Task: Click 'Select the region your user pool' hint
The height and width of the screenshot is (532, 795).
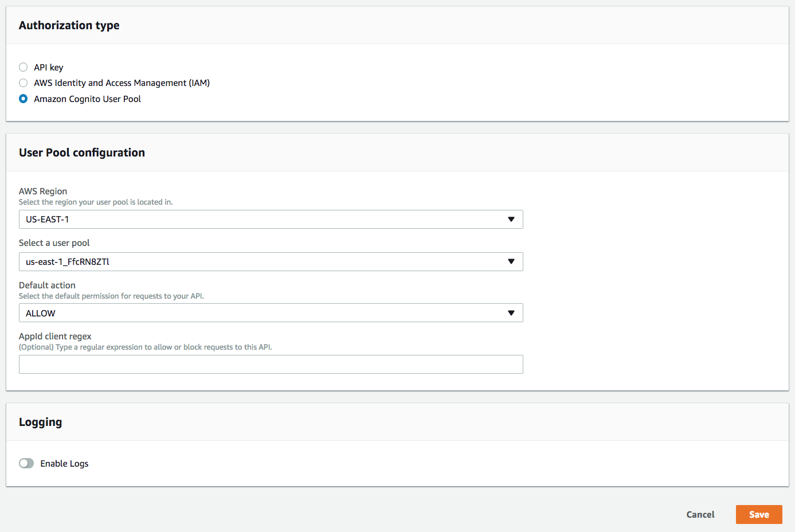Action: [x=96, y=202]
